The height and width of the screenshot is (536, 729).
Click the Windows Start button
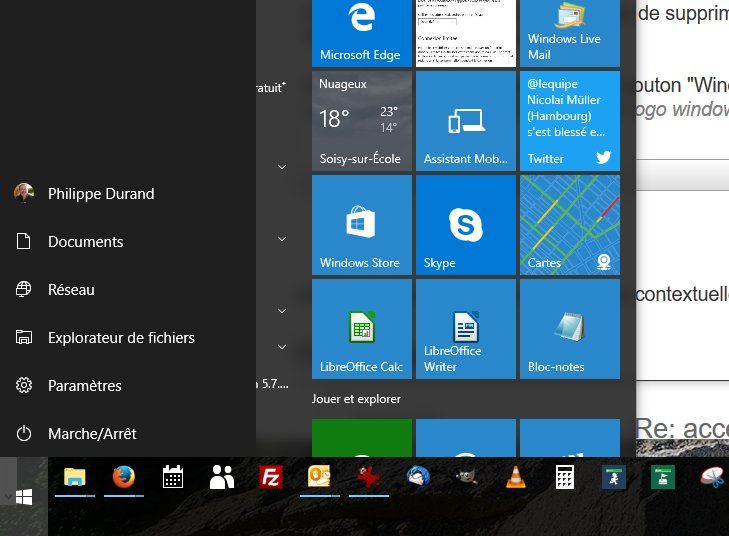[24, 496]
